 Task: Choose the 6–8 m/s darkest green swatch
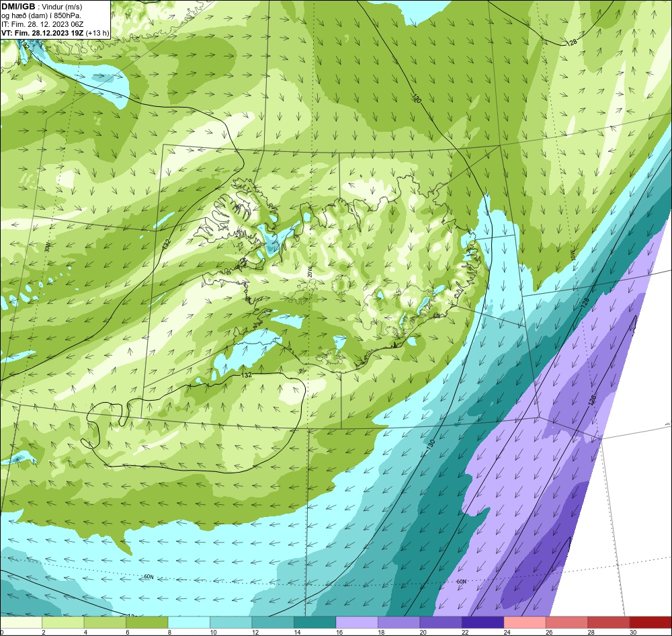tap(147, 623)
